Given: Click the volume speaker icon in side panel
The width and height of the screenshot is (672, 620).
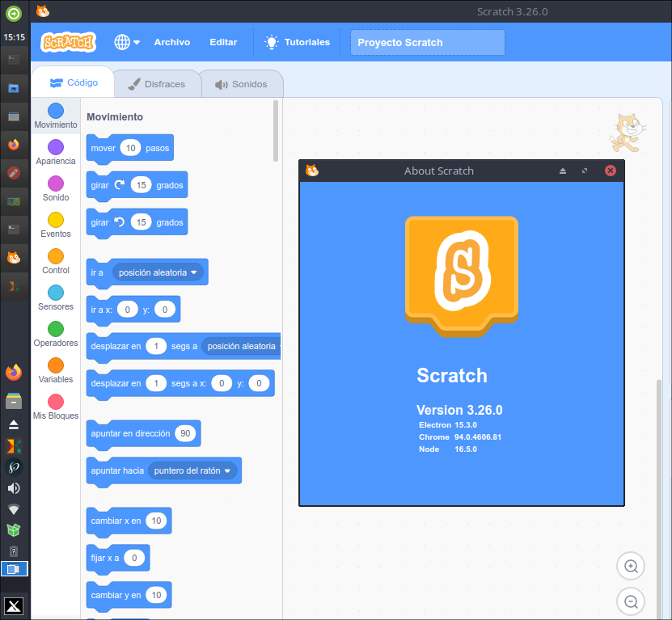Looking at the screenshot, I should [x=14, y=488].
